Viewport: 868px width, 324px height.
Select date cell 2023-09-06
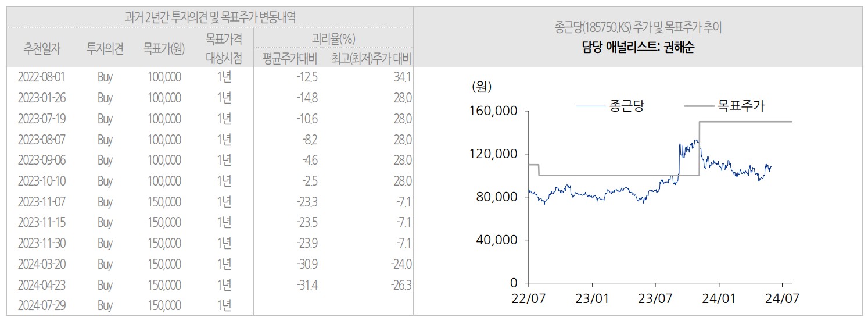point(42,160)
